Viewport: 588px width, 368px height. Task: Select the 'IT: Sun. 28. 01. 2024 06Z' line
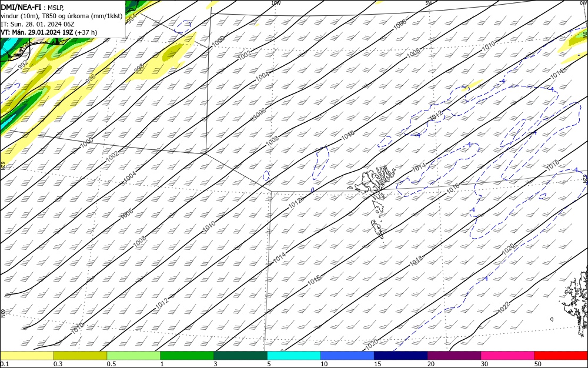pos(38,24)
